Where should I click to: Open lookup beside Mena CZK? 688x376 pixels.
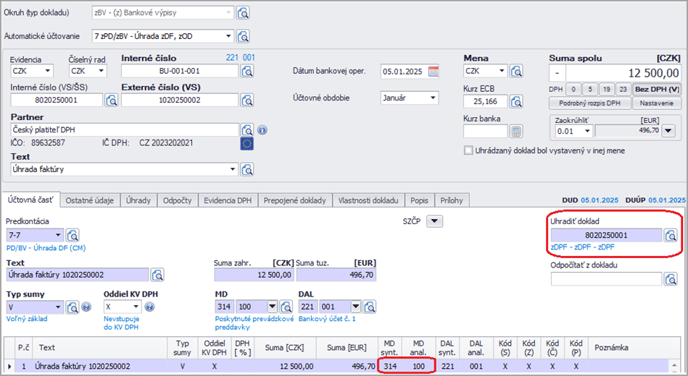(x=516, y=71)
